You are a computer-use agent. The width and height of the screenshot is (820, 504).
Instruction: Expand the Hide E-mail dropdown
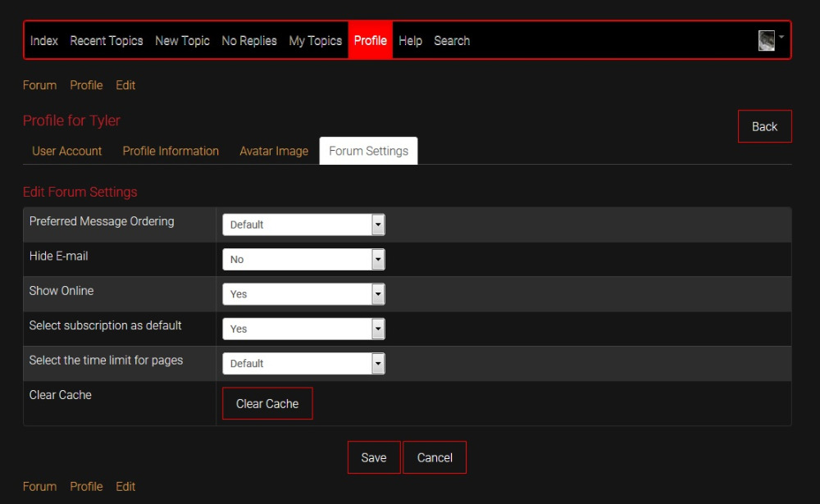(x=303, y=260)
